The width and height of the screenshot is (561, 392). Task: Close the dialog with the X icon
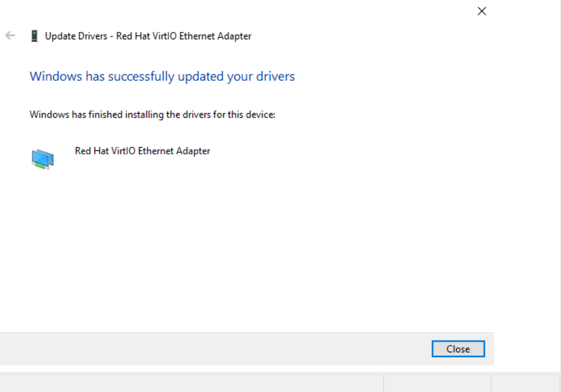click(x=481, y=11)
